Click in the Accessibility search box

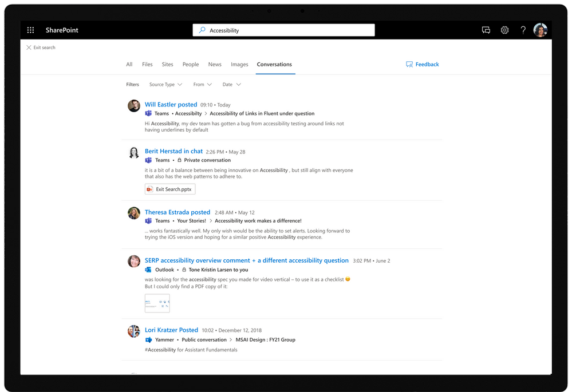point(283,30)
